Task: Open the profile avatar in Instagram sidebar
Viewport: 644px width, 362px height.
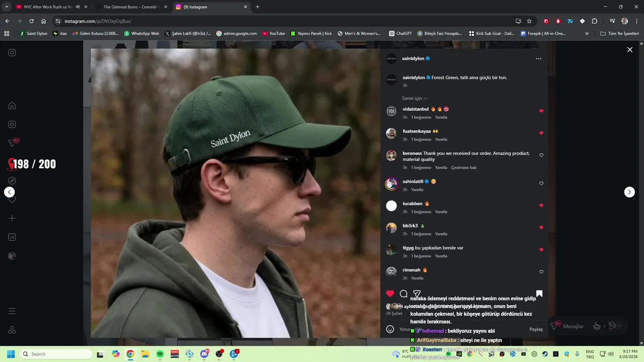Action: pyautogui.click(x=12, y=255)
